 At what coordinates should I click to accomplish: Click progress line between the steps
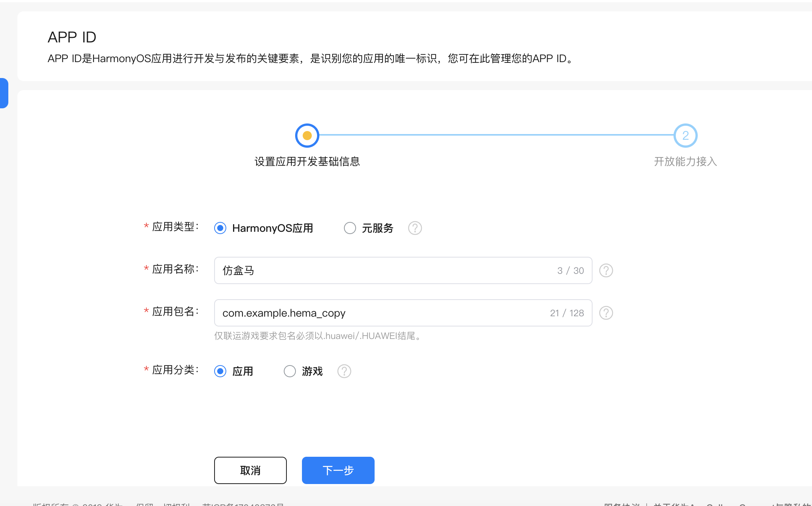(496, 135)
